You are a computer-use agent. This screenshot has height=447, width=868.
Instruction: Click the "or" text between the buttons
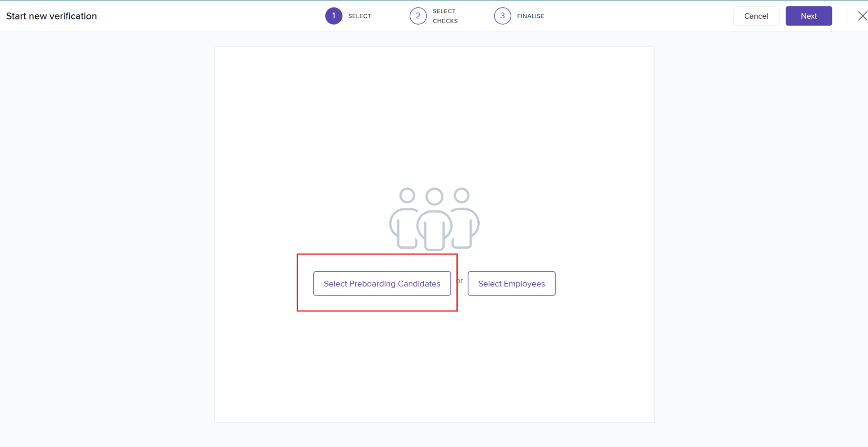[x=460, y=281]
